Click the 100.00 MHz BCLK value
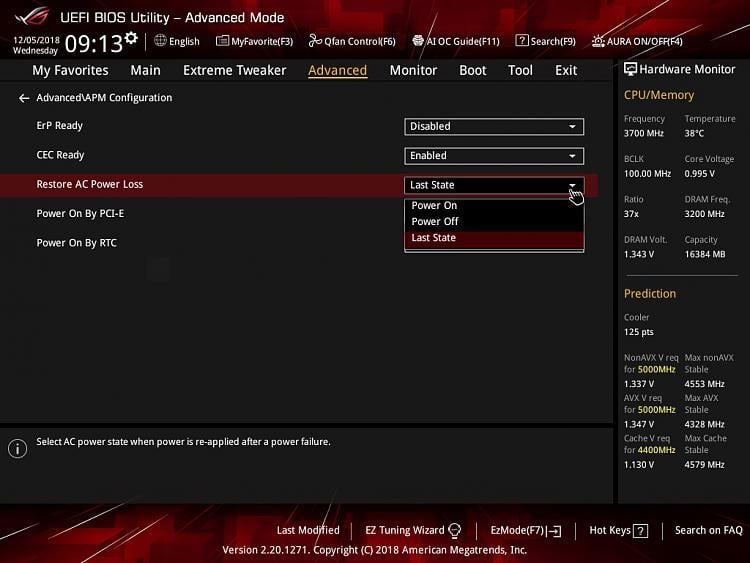 [647, 174]
